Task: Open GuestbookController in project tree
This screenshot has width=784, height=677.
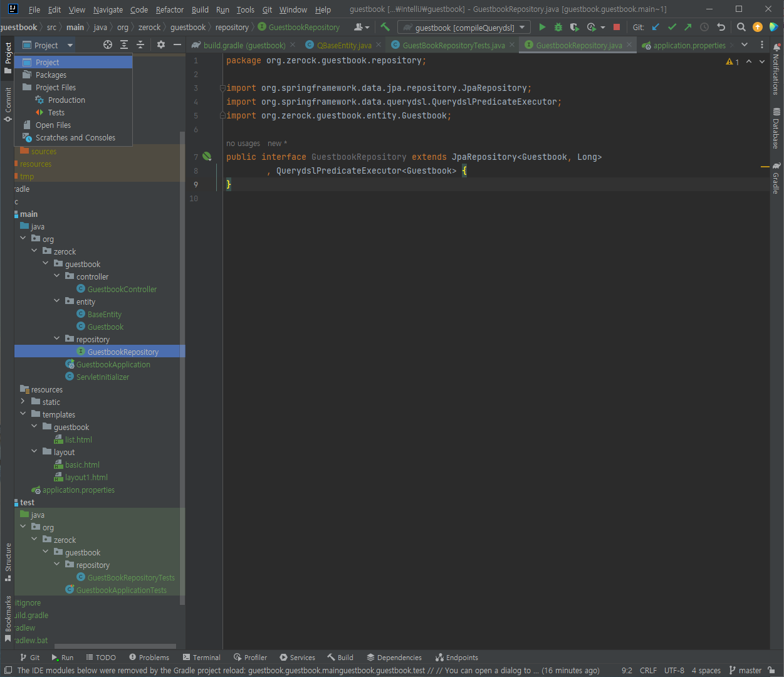Action: (x=122, y=289)
